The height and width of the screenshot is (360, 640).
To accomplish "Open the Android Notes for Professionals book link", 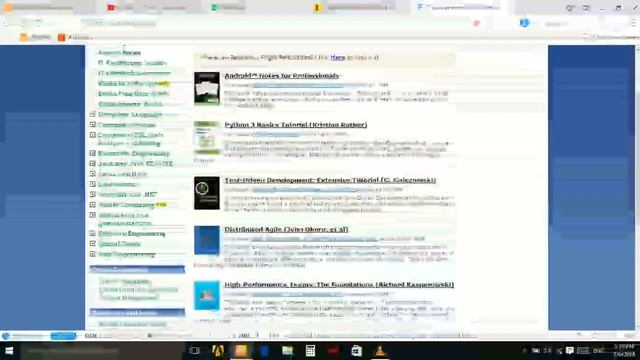I will pyautogui.click(x=282, y=76).
